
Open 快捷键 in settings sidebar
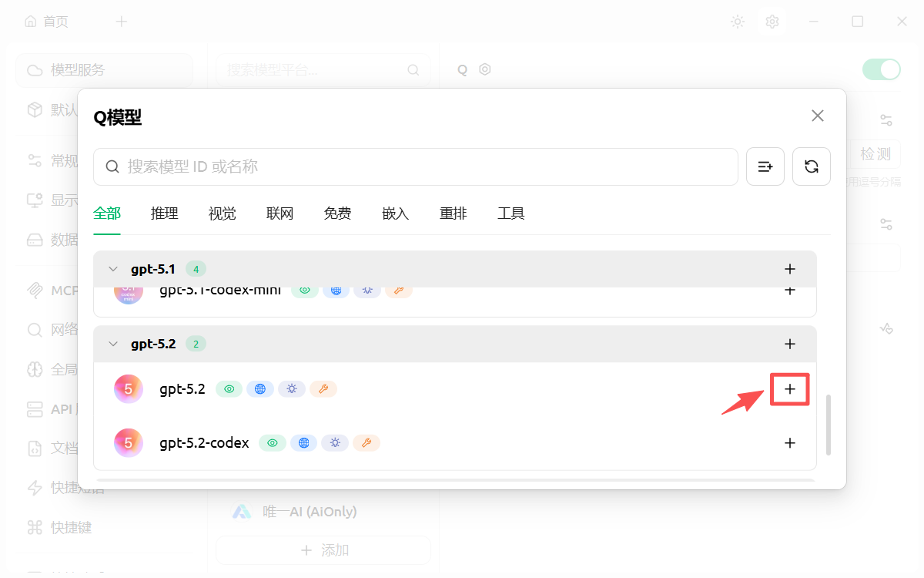(x=104, y=528)
